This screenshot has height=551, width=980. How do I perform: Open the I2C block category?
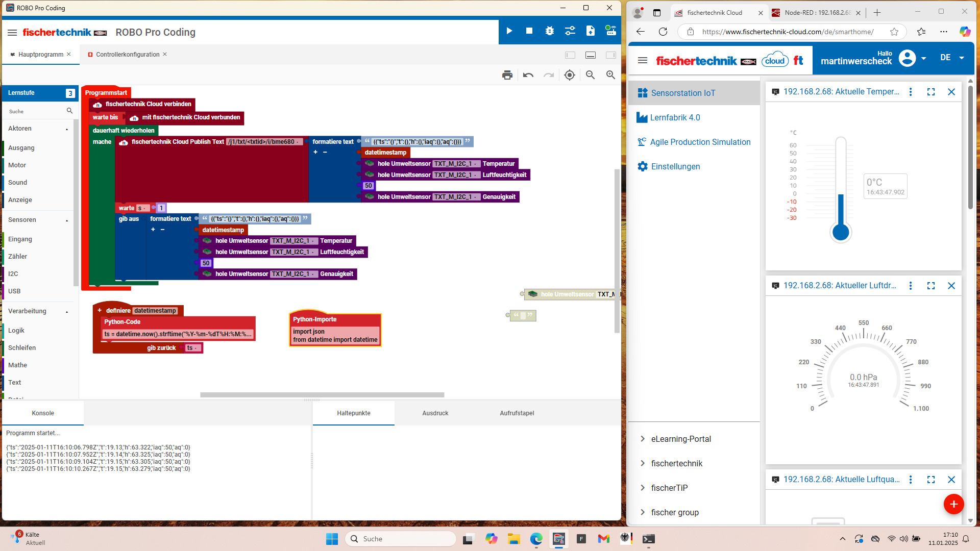[x=13, y=274]
